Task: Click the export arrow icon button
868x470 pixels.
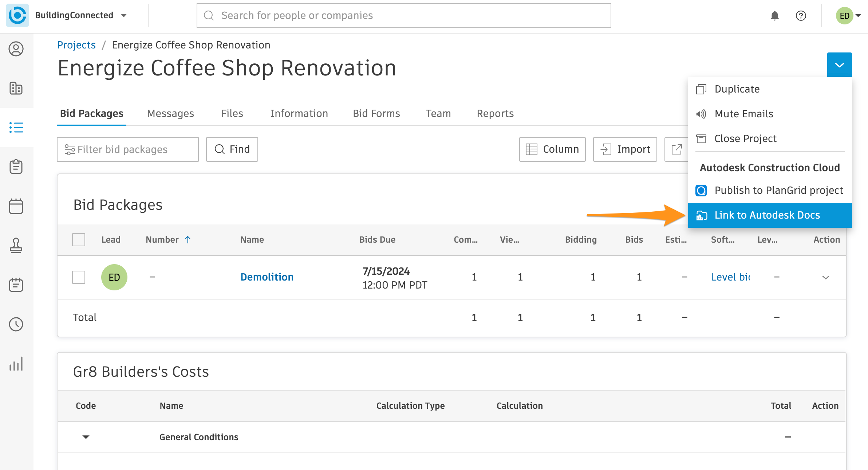Action: [676, 149]
